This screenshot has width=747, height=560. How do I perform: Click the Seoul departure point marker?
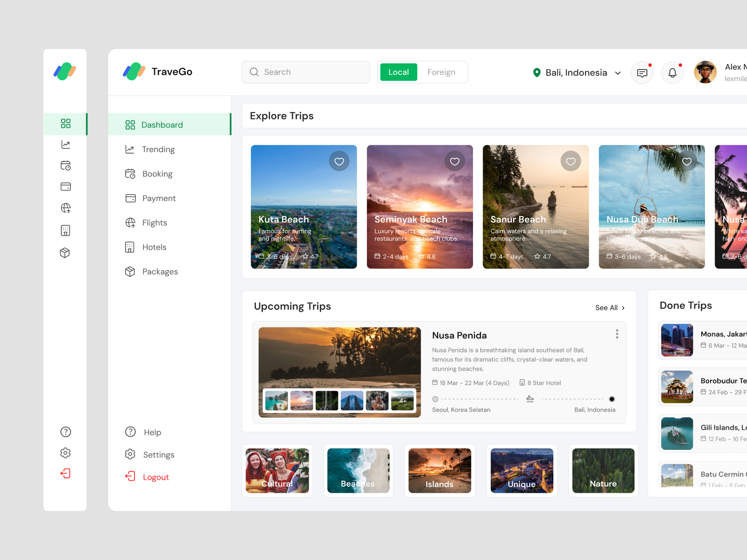point(435,399)
